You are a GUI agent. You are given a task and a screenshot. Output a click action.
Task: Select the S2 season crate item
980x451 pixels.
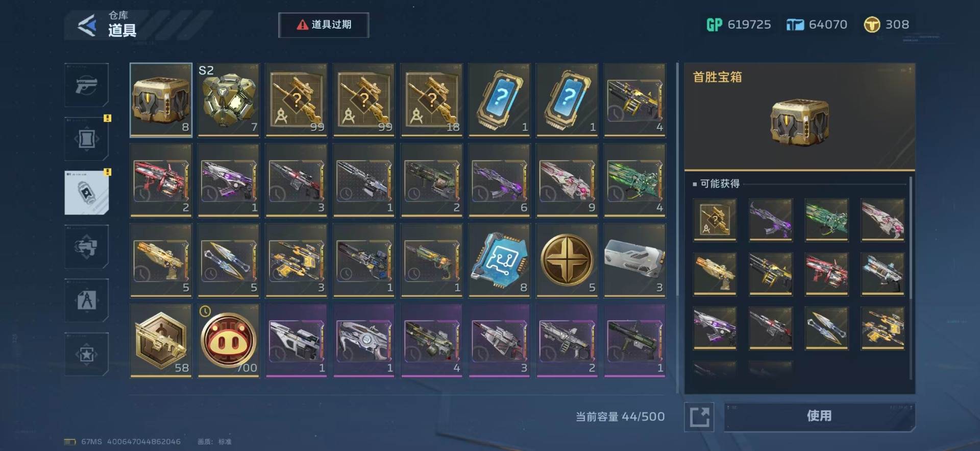coord(229,100)
